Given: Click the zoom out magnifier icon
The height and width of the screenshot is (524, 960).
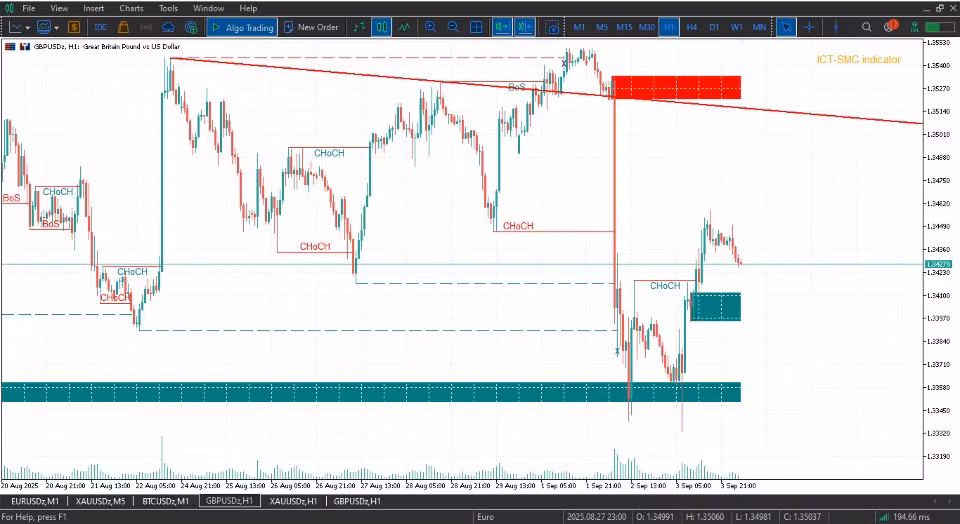Looking at the screenshot, I should (453, 27).
